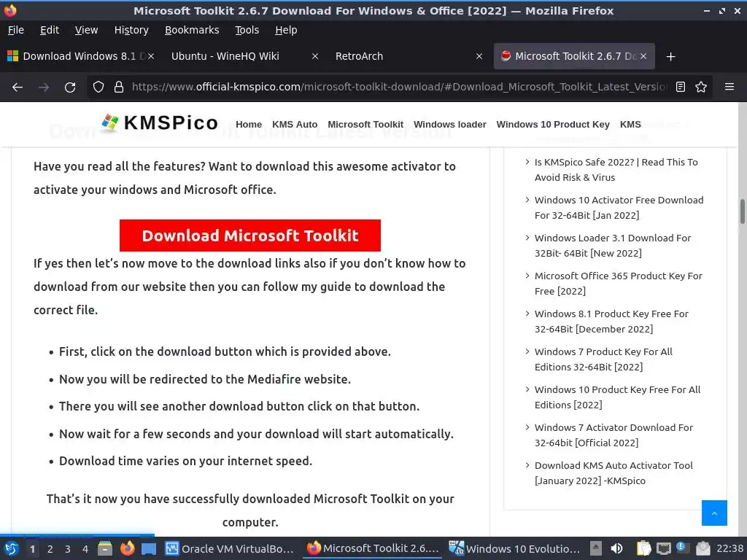This screenshot has height=560, width=747.
Task: Open 'Download KMS Auto Activator Tool' link
Action: pos(614,472)
